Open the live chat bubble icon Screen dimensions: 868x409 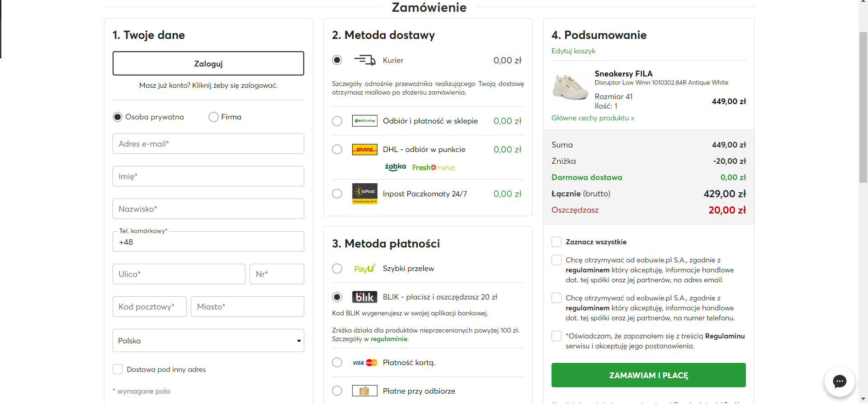point(840,381)
